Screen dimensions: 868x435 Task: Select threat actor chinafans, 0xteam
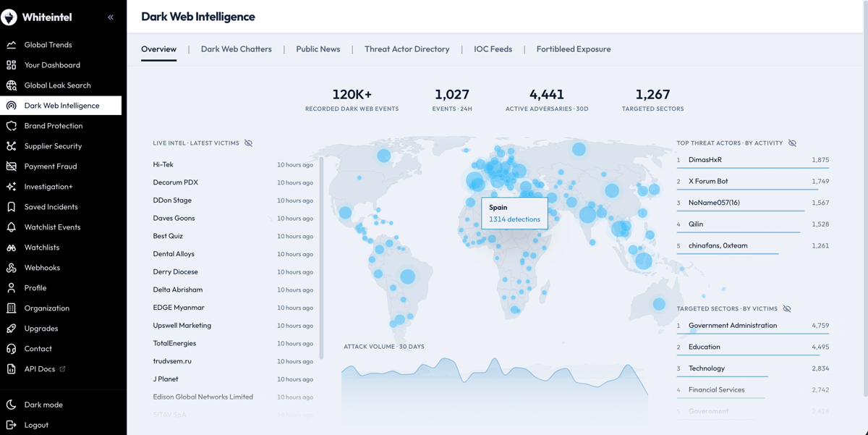click(x=753, y=246)
